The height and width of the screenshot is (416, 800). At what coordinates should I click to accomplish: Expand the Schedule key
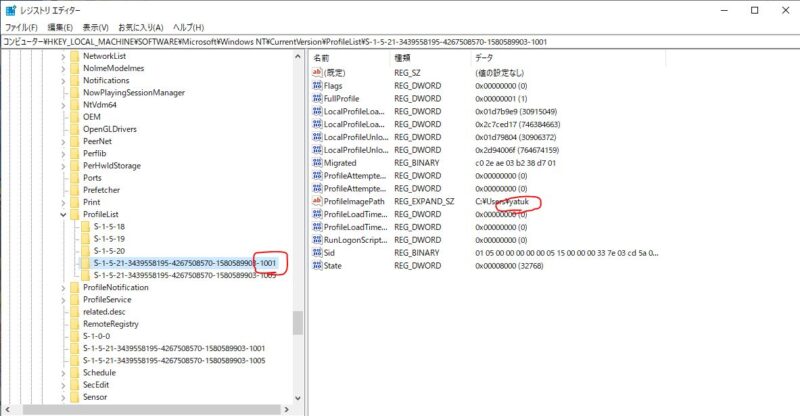63,373
